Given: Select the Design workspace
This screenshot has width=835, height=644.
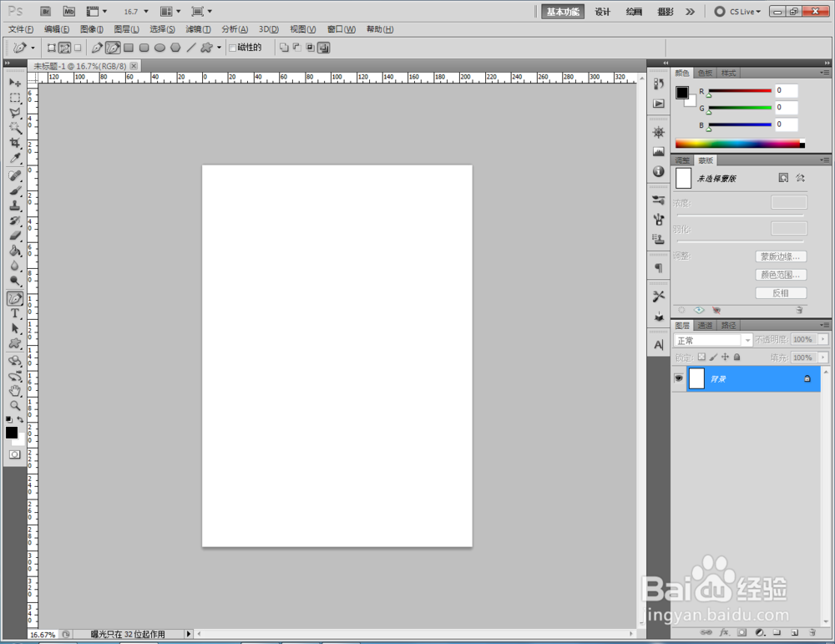Looking at the screenshot, I should pyautogui.click(x=602, y=11).
